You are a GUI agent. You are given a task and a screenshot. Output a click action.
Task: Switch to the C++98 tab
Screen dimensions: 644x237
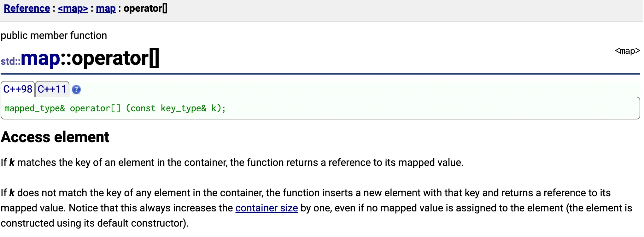18,89
